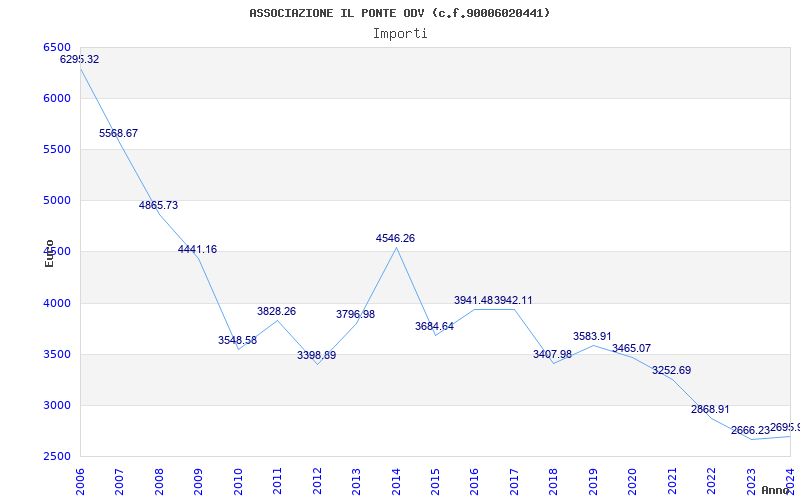800x500 pixels.
Task: Select data label 3828.26
Action: (x=277, y=311)
